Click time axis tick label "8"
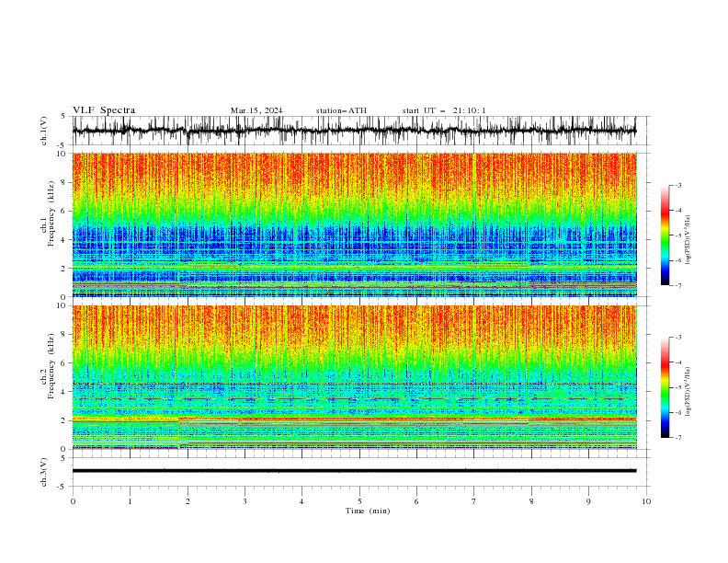 (531, 501)
